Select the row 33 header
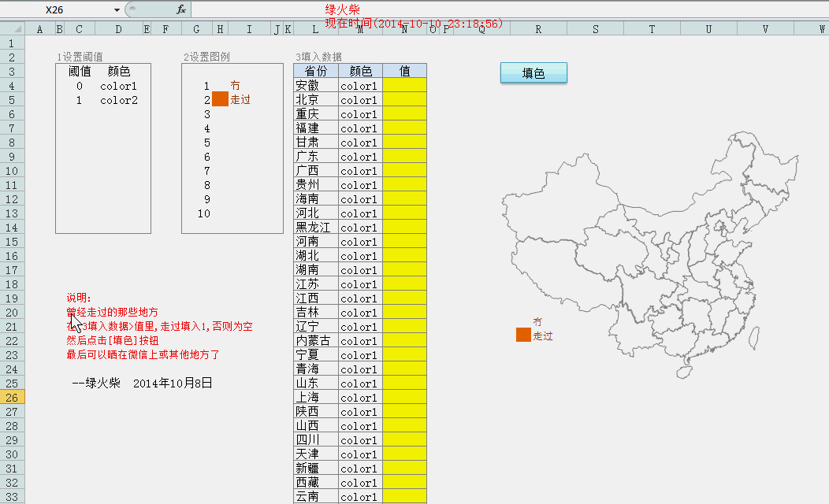 click(12, 497)
